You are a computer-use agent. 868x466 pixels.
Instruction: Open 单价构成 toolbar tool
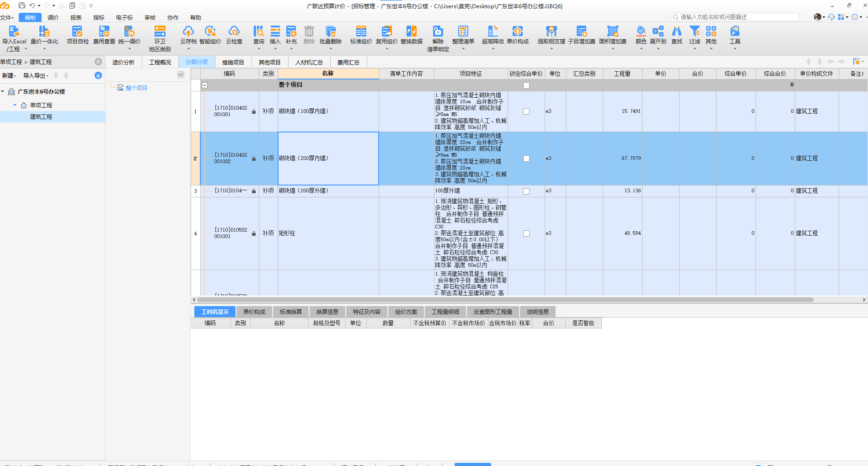coord(518,36)
